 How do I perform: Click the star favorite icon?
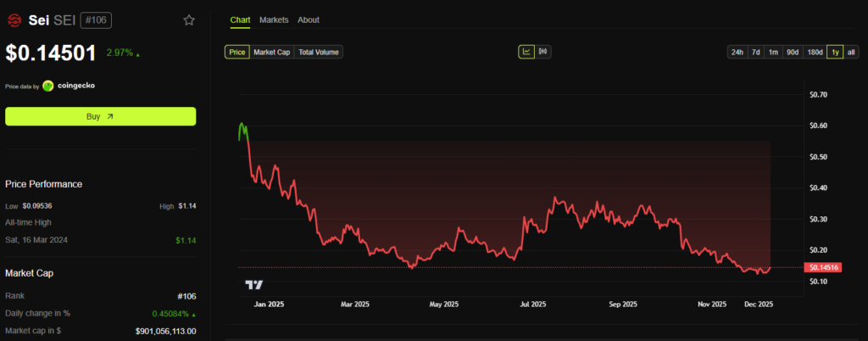tap(189, 20)
